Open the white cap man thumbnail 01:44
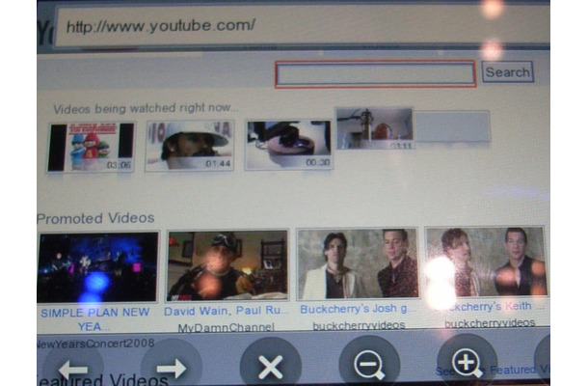588x386 pixels. (190, 146)
